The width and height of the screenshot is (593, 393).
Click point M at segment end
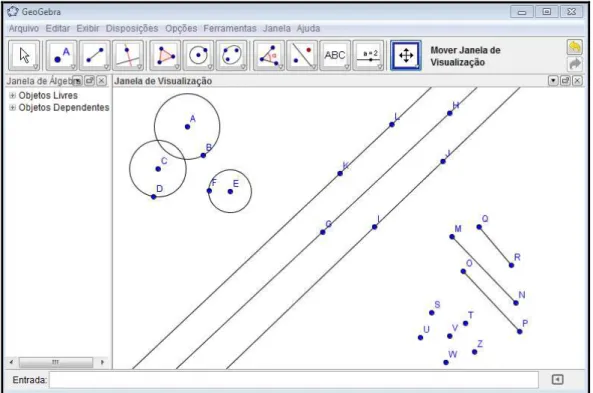pyautogui.click(x=452, y=237)
